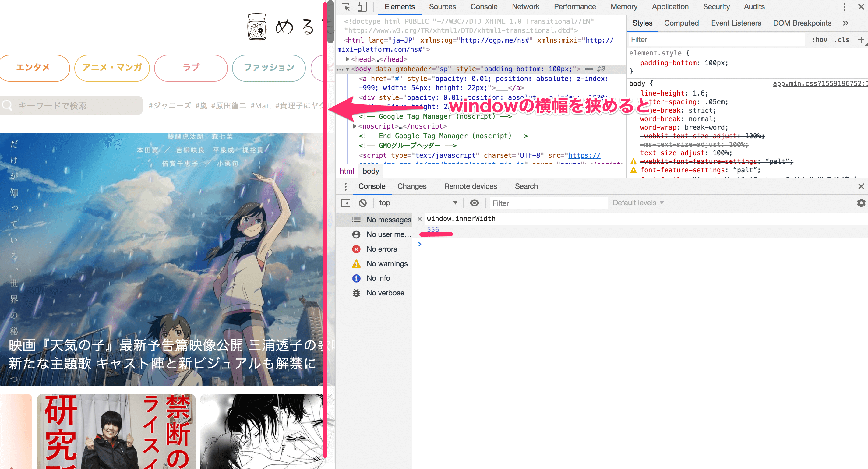Click the magnifier icon in the keyword search bar
Image resolution: width=868 pixels, height=469 pixels.
(x=8, y=105)
